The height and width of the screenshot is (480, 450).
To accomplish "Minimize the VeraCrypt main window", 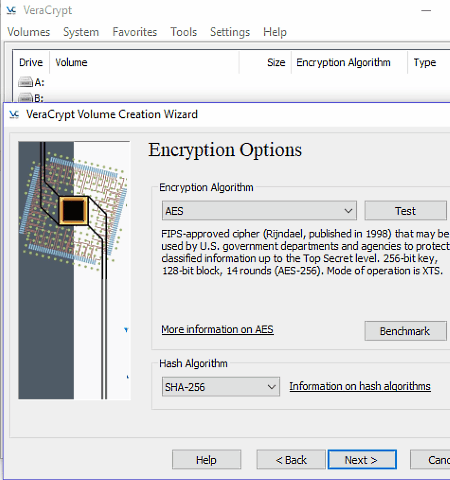I will 426,10.
